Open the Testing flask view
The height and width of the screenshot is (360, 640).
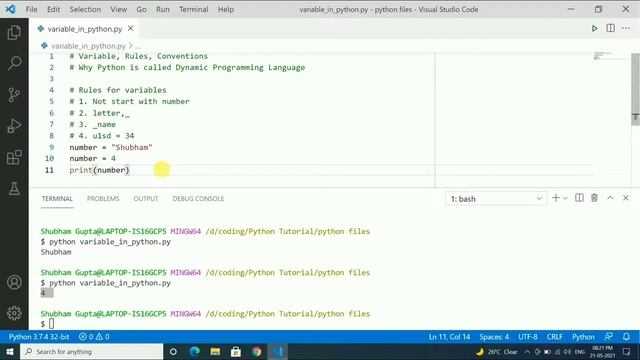14,189
